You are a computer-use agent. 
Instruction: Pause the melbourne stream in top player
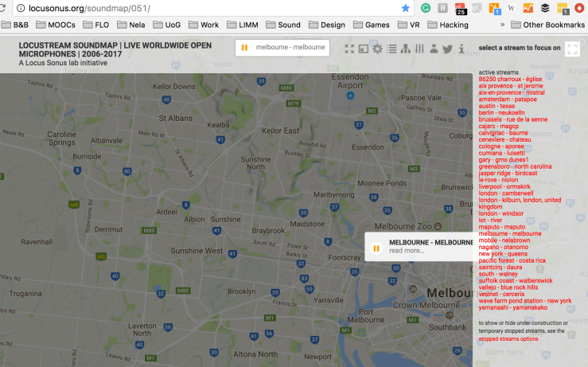245,48
